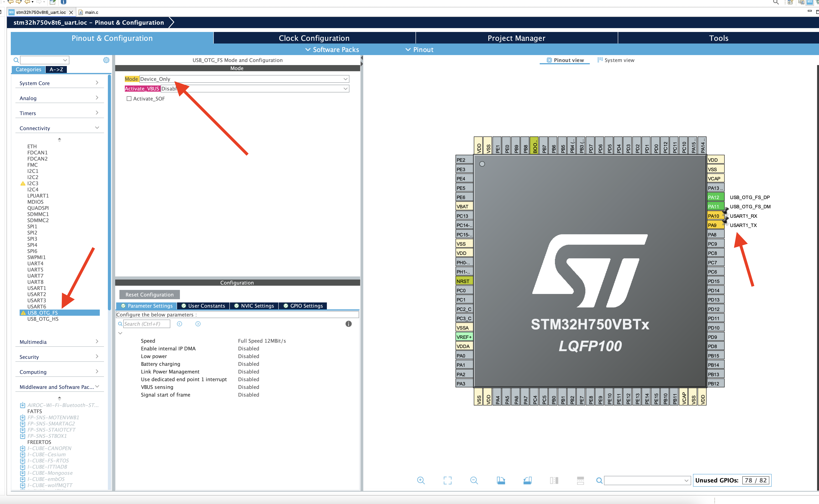
Task: Collapse Middleware and Software Packs category
Action: click(59, 387)
